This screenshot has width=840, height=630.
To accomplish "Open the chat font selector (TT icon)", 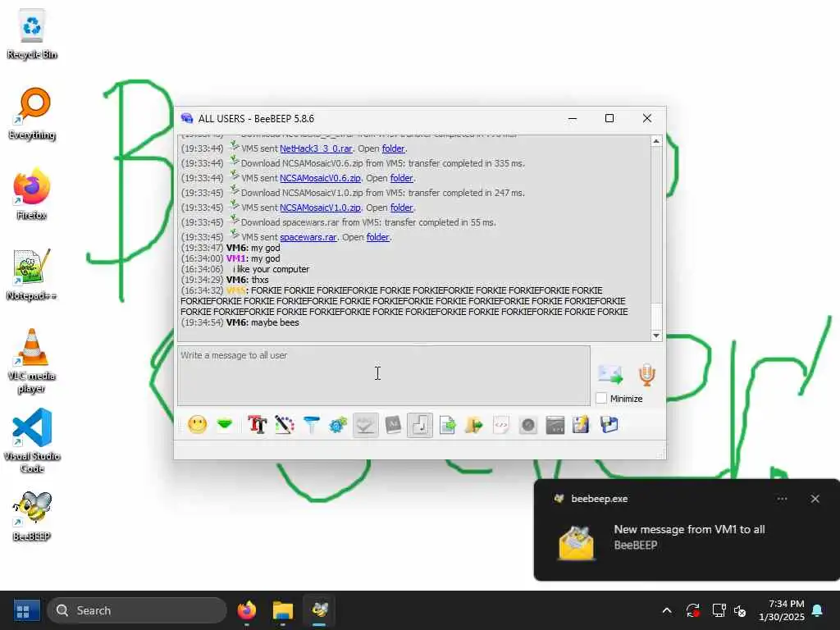I will [x=257, y=425].
